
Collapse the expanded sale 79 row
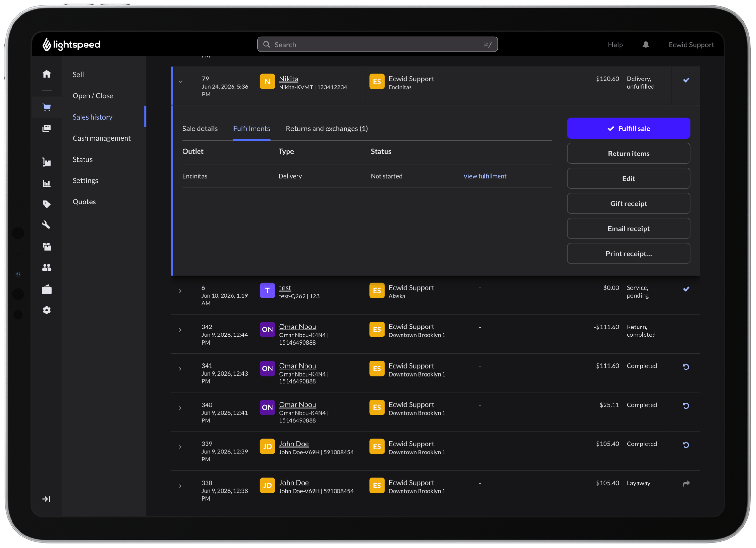[180, 82]
